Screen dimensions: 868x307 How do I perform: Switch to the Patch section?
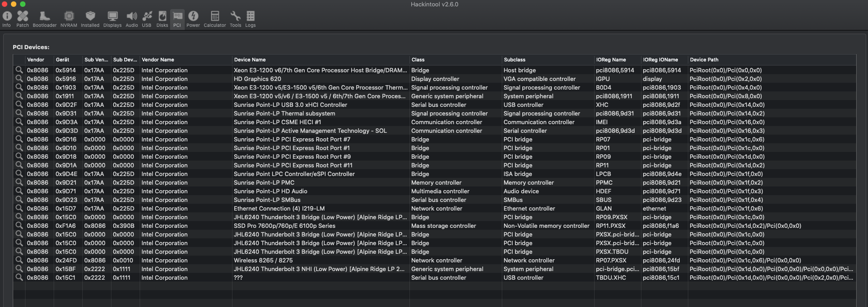pyautogui.click(x=22, y=19)
